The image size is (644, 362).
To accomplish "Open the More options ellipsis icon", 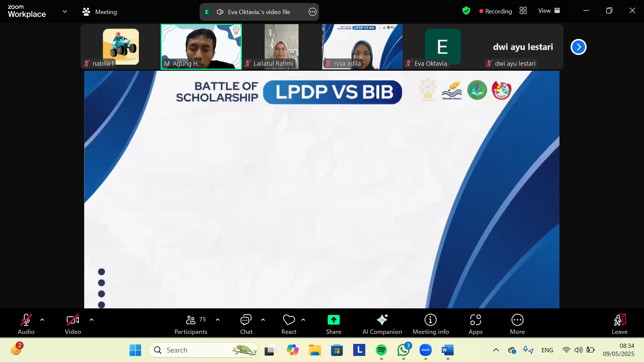I will tap(517, 320).
